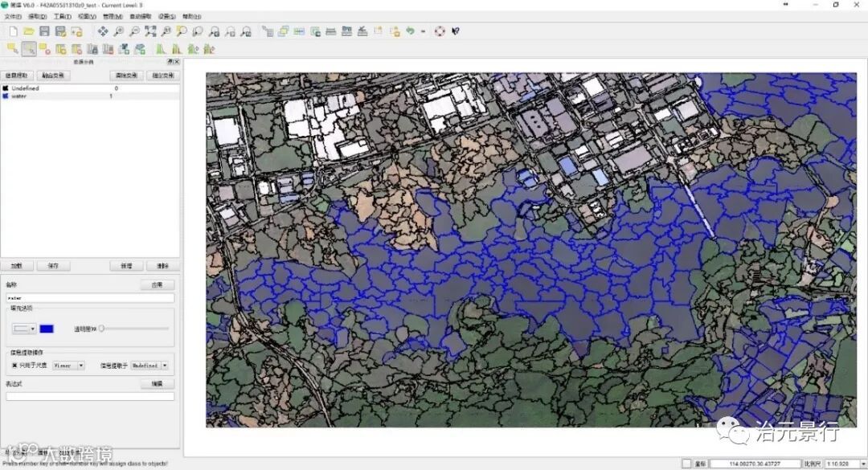Select the pan tool four-arrow icon

(x=103, y=31)
